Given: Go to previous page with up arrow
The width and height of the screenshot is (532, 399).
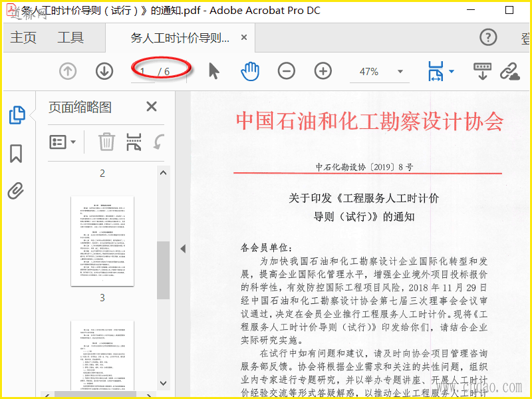Looking at the screenshot, I should 68,71.
